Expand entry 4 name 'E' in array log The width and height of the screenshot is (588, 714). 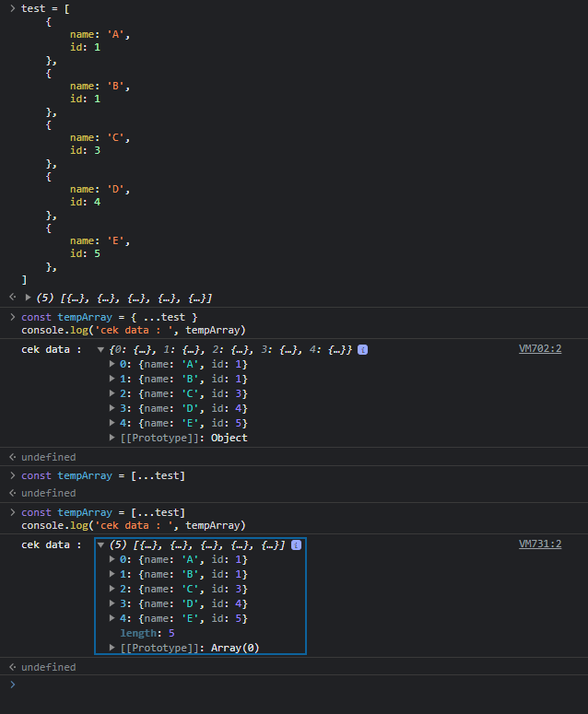tap(112, 618)
